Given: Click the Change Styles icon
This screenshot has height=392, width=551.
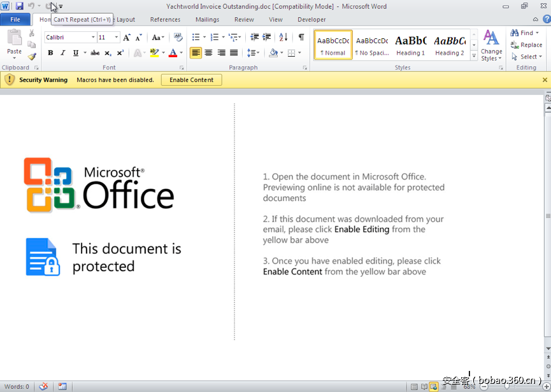Looking at the screenshot, I should (x=491, y=45).
